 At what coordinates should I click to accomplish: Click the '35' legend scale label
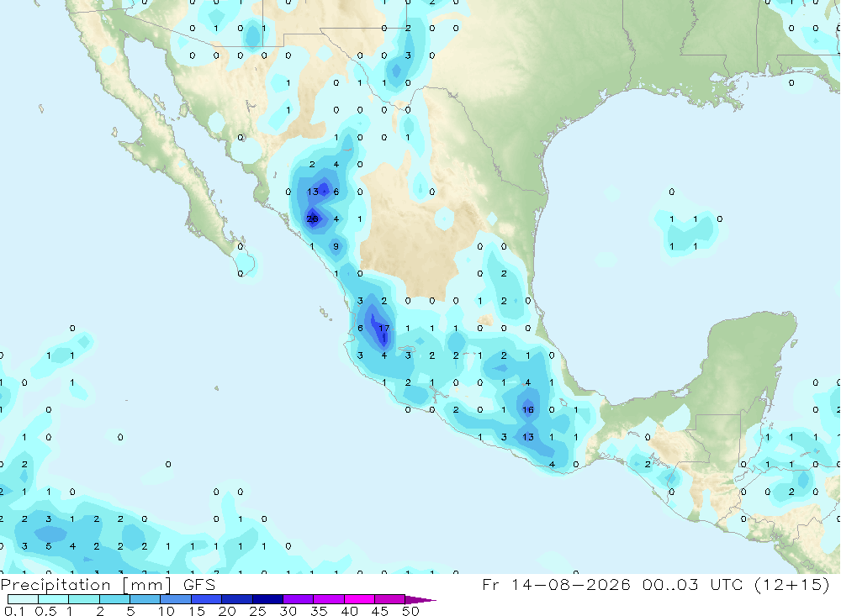(319, 611)
